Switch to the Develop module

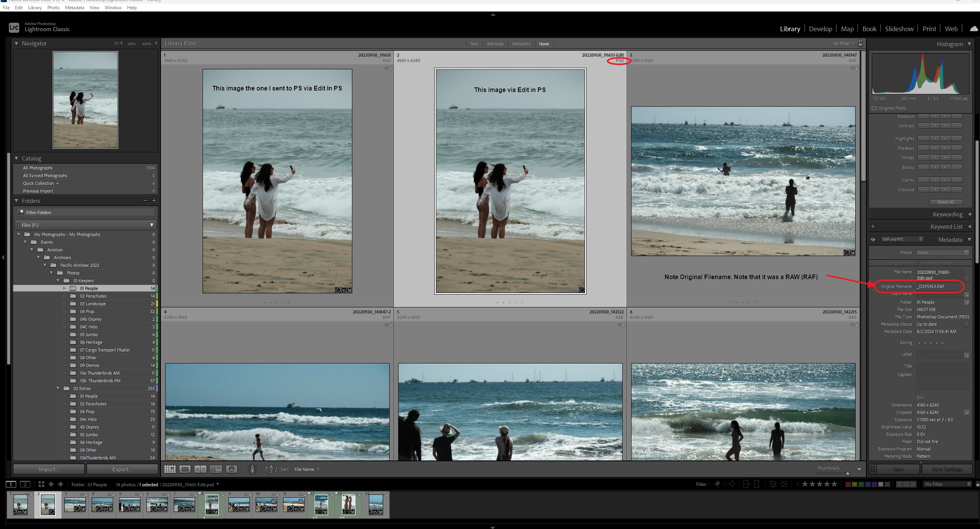click(820, 29)
